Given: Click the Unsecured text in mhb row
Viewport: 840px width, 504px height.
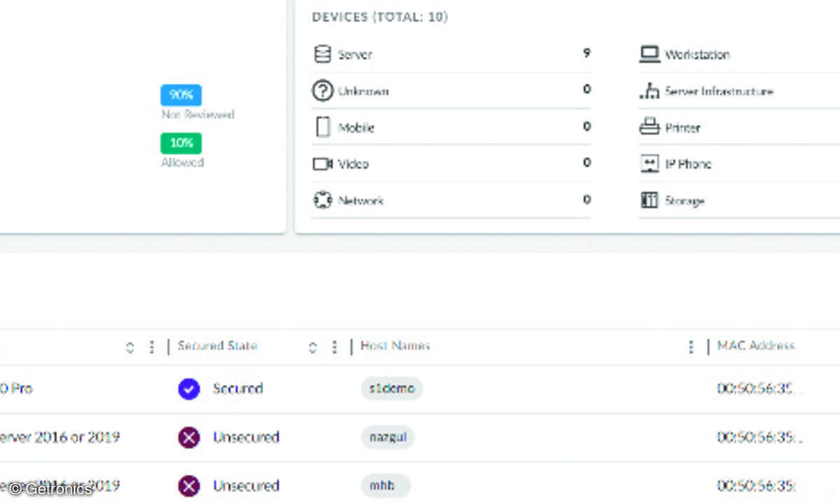Looking at the screenshot, I should pyautogui.click(x=246, y=486).
